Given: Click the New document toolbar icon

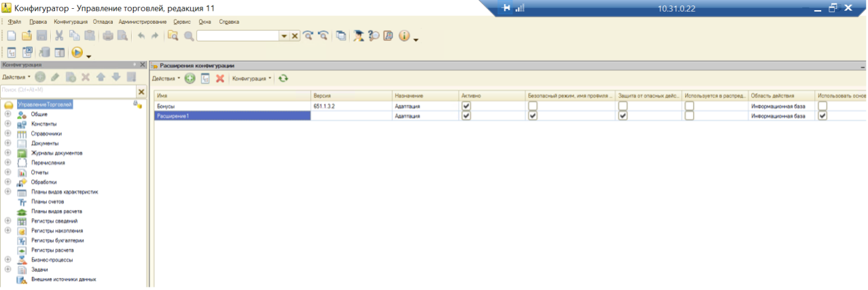Looking at the screenshot, I should [12, 36].
